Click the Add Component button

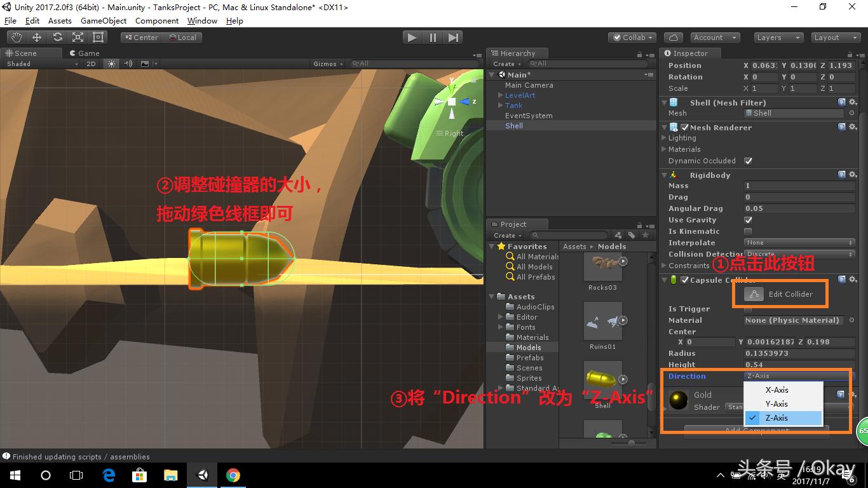[x=757, y=431]
